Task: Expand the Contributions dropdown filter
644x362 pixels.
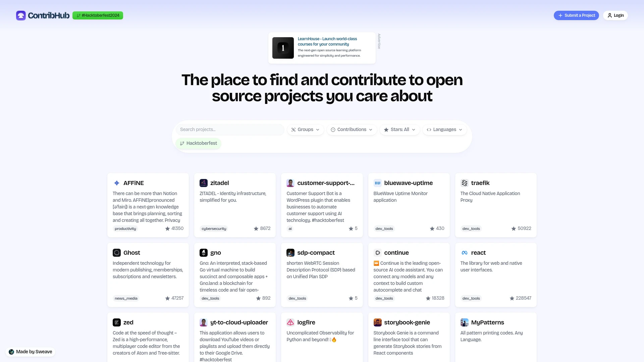Action: [x=352, y=129]
